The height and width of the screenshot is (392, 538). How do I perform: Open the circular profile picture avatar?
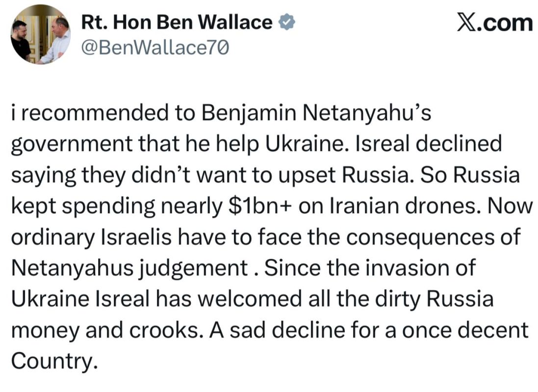coord(41,34)
